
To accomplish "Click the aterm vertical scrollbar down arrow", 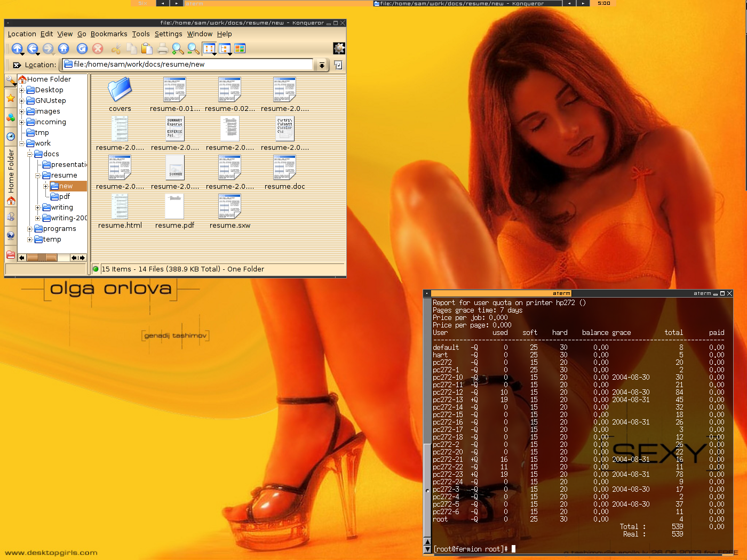I will [427, 549].
